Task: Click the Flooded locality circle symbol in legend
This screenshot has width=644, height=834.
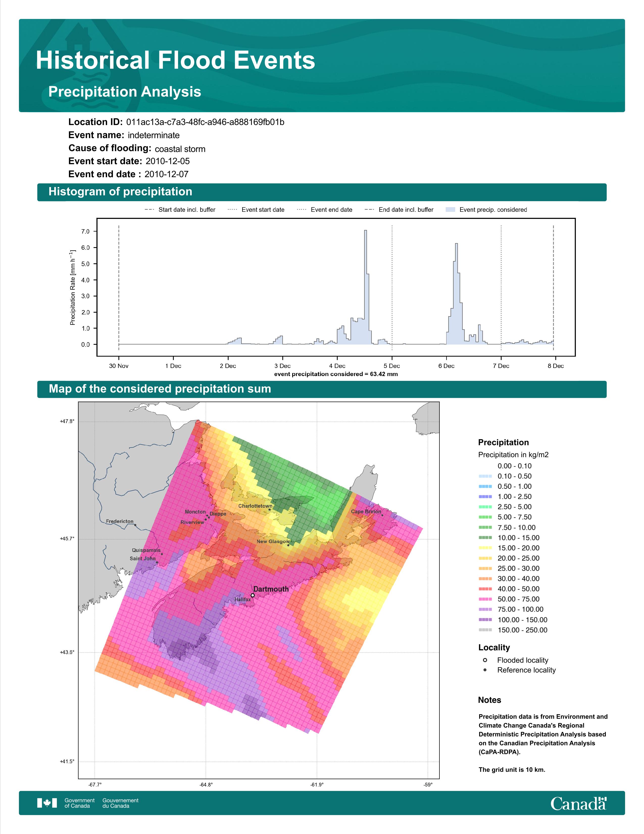Action: (485, 660)
